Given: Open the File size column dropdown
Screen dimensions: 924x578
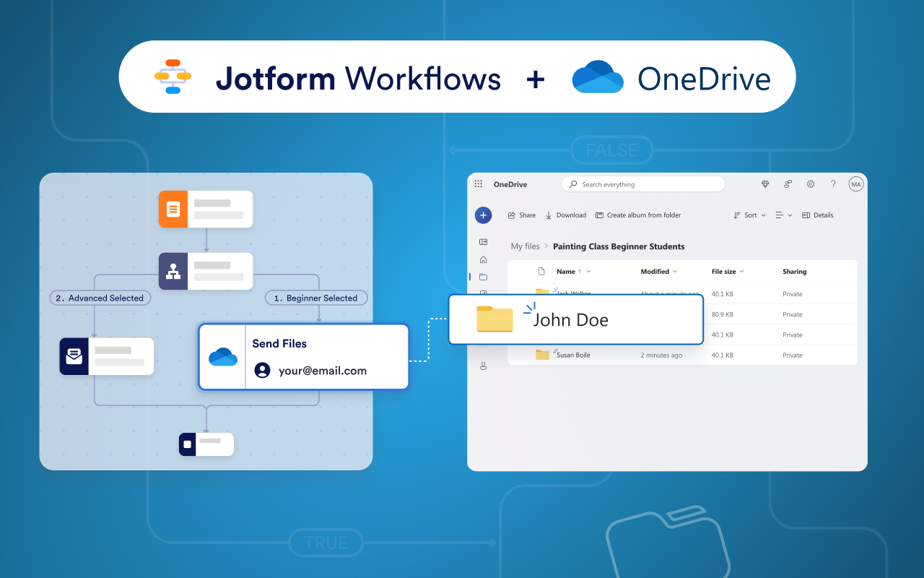Looking at the screenshot, I should point(728,272).
